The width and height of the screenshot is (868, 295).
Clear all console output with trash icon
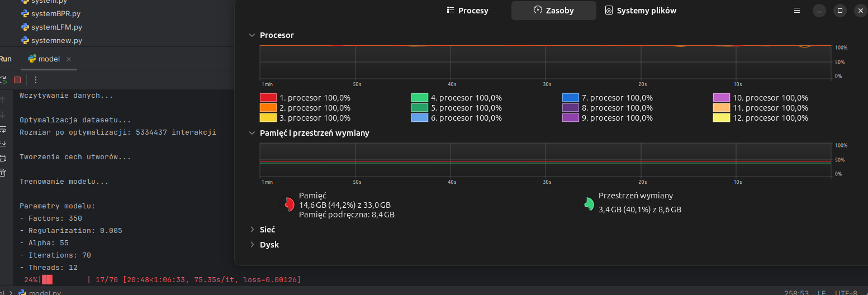coord(3,173)
